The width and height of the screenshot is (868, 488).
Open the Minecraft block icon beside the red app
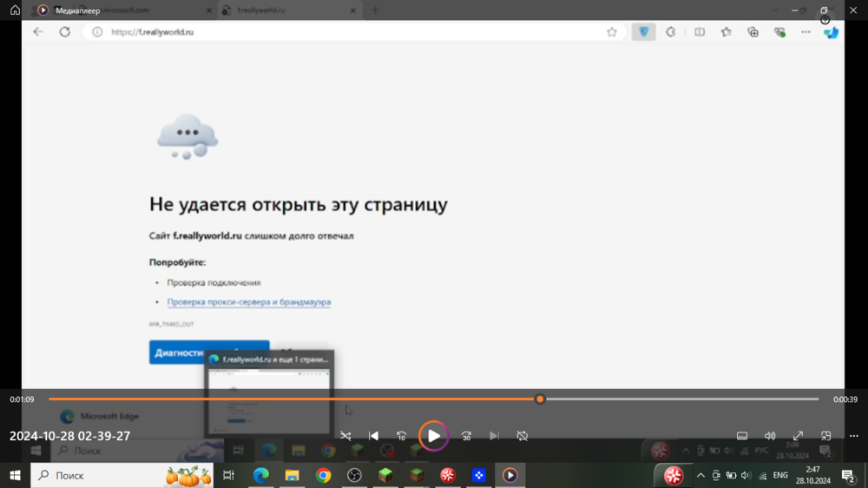pos(417,475)
